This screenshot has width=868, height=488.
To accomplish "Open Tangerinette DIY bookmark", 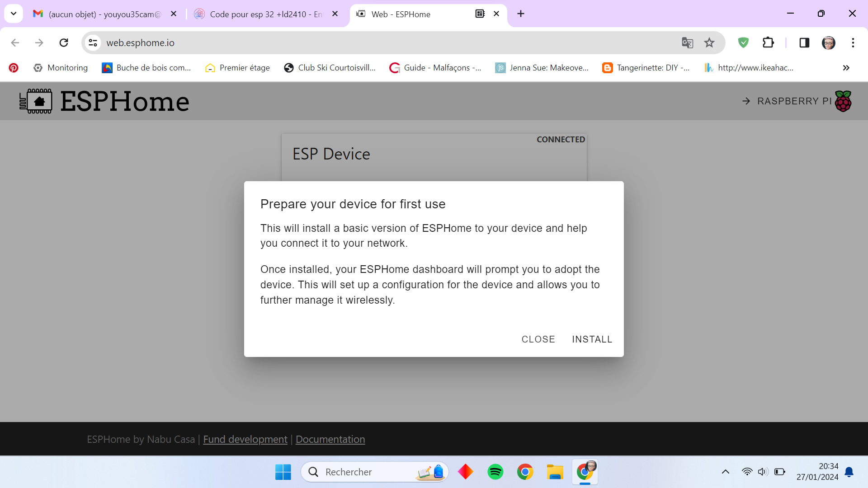I will click(646, 68).
